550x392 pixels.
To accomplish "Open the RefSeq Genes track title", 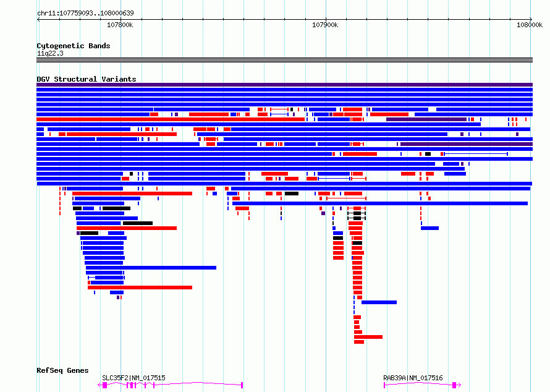I will [62, 370].
